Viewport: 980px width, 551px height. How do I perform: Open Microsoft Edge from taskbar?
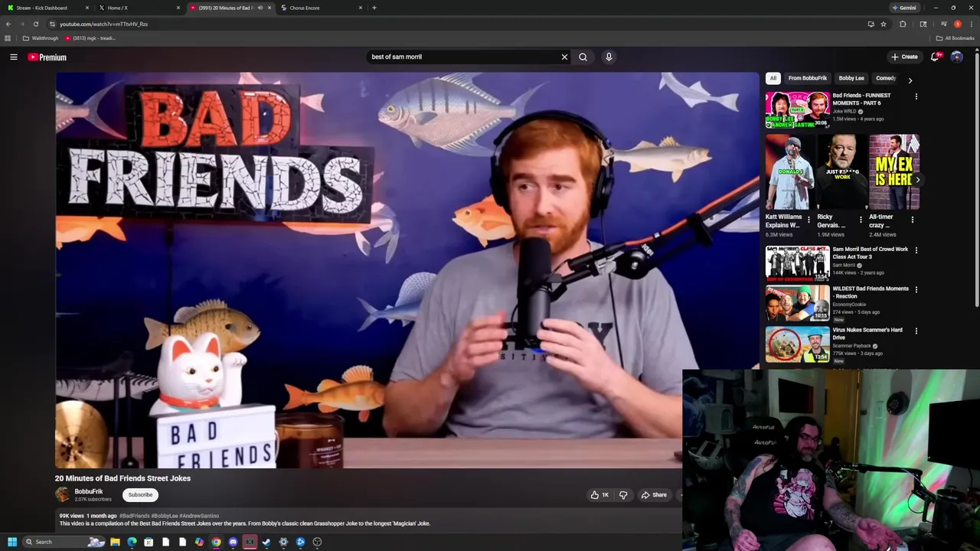[132, 542]
